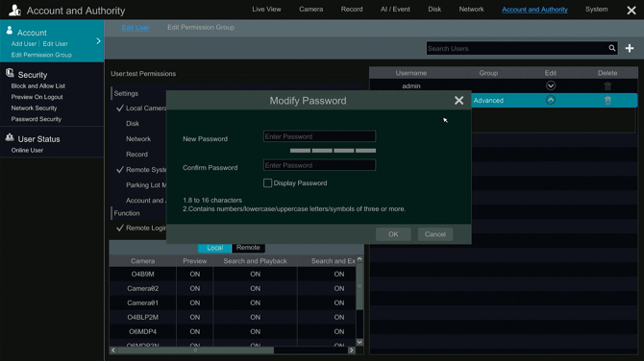644x361 pixels.
Task: Select the Account and Authority menu
Action: tap(534, 10)
